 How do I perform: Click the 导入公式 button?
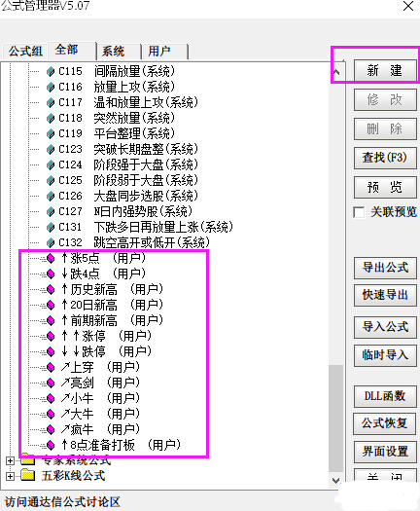(385, 327)
